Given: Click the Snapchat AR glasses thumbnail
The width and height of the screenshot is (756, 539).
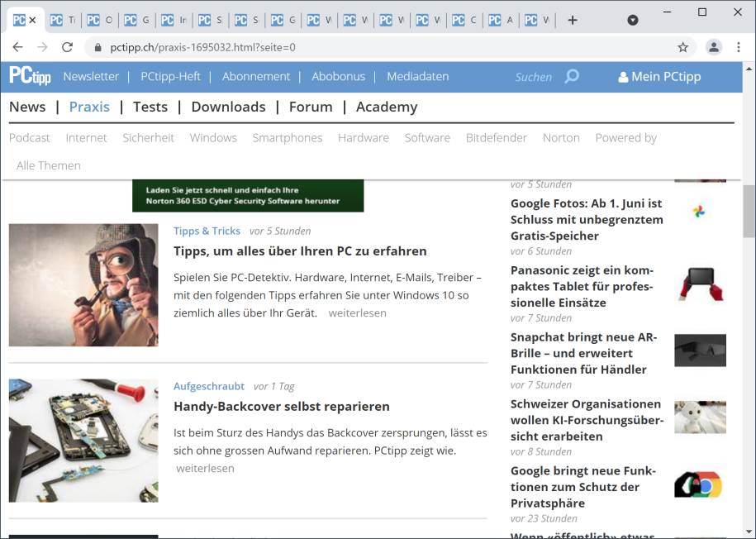Looking at the screenshot, I should [x=700, y=351].
